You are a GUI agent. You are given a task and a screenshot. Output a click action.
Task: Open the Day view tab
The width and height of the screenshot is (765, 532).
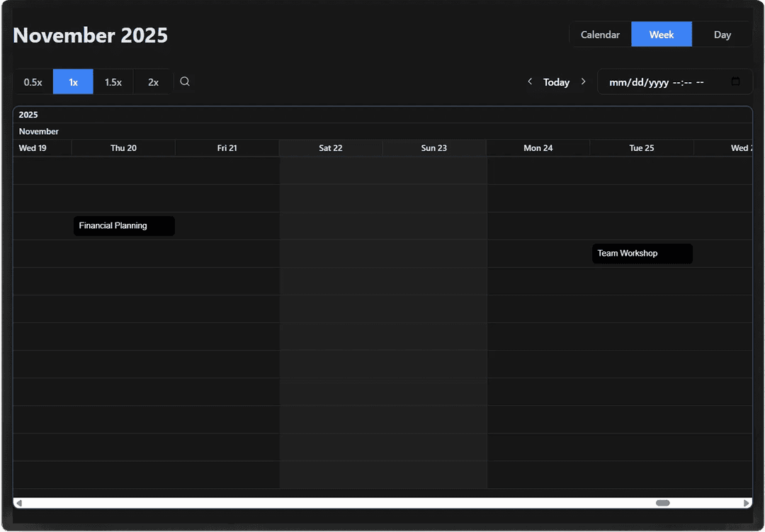click(x=722, y=35)
